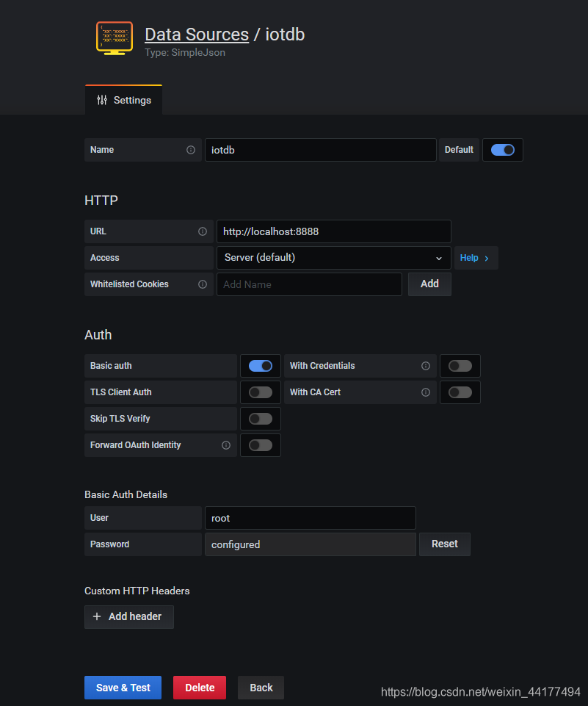Open the Settings tab
Viewport: 588px width, 706px height.
click(124, 100)
